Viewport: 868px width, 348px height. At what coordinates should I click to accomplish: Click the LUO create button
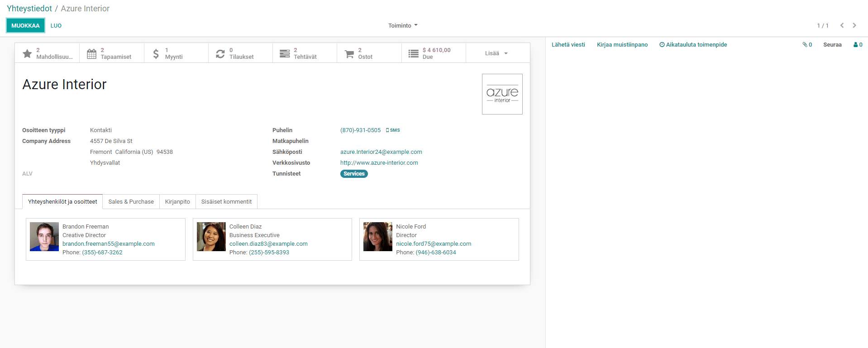56,26
